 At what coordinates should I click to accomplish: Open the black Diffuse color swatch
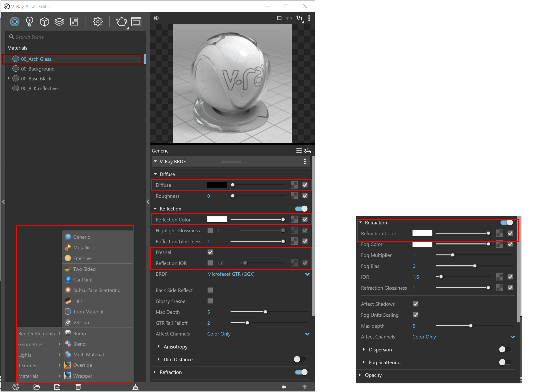coord(217,185)
